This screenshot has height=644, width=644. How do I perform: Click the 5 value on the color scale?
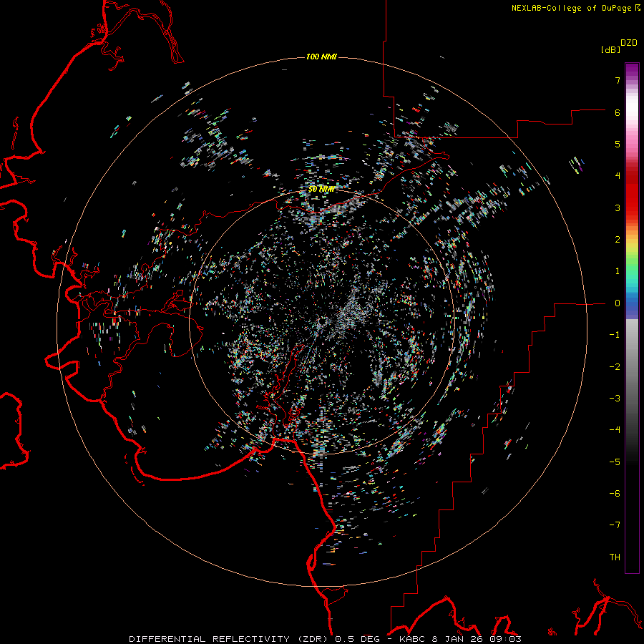point(618,144)
